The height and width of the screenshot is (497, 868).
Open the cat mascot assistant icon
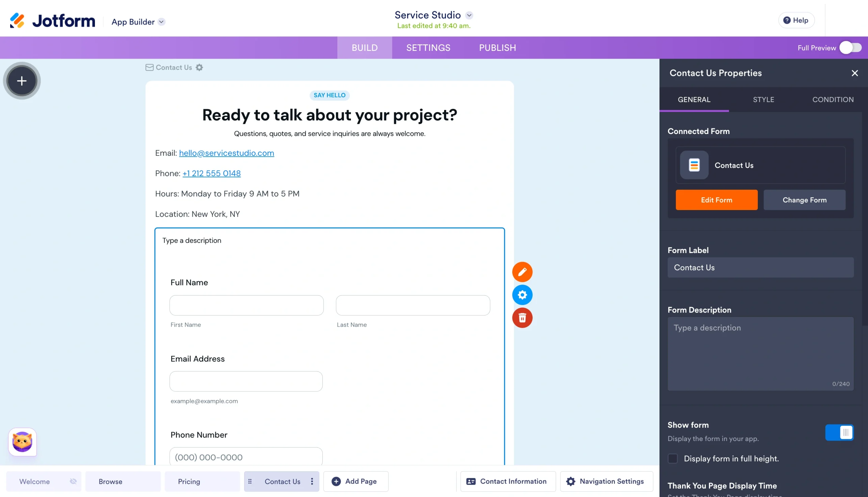pyautogui.click(x=22, y=442)
